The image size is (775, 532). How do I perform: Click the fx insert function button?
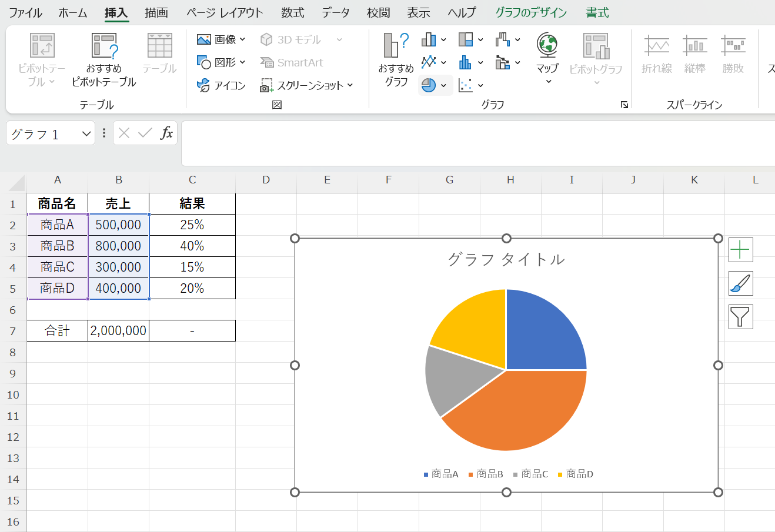point(166,133)
